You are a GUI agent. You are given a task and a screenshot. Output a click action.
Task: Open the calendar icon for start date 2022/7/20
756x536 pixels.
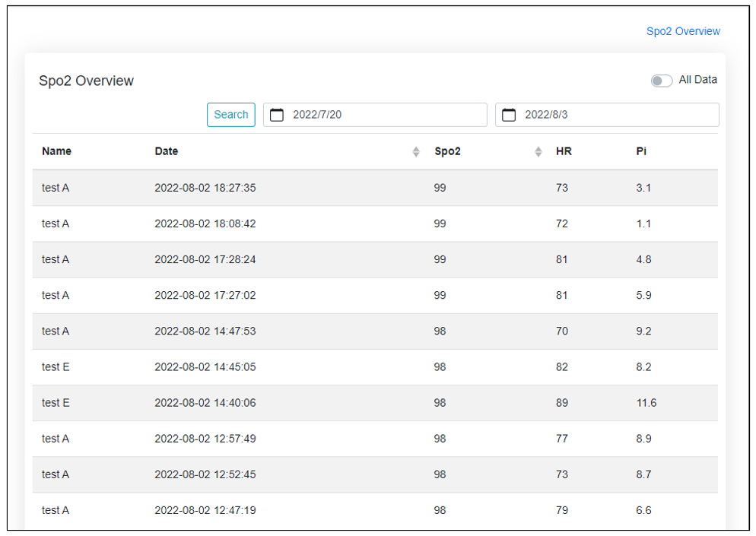pos(277,115)
